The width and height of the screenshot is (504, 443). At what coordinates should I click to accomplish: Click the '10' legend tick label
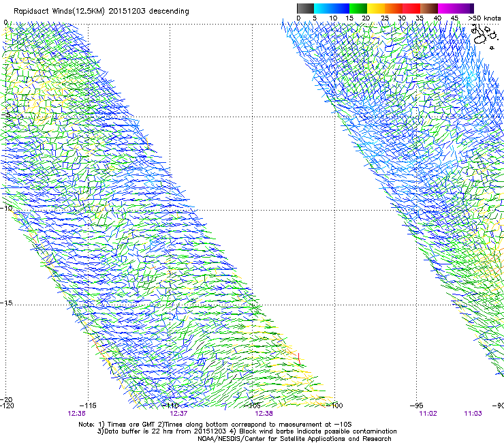[x=333, y=18]
